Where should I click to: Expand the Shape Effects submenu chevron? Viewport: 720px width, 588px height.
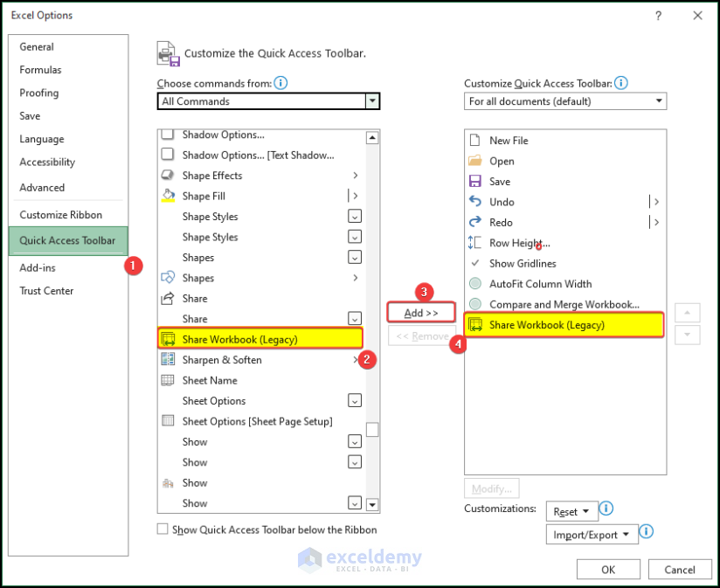356,176
